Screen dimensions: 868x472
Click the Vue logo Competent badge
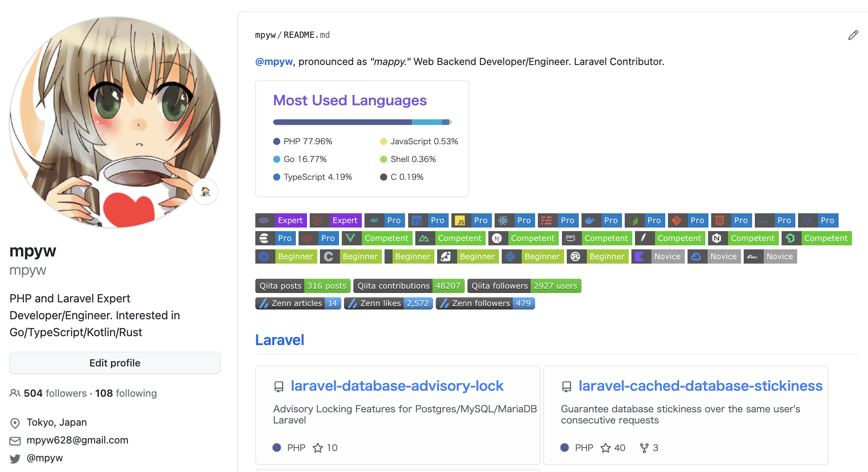(377, 238)
